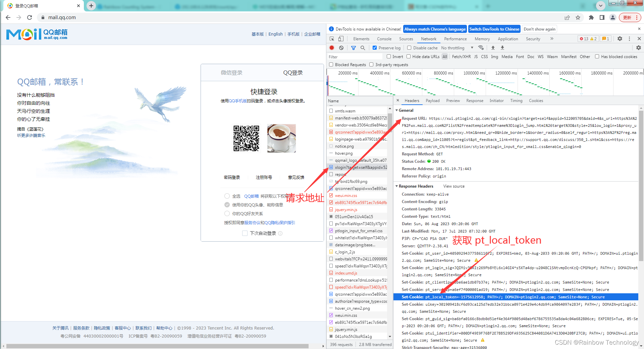Uncheck the Preserve log checkbox

pyautogui.click(x=375, y=48)
